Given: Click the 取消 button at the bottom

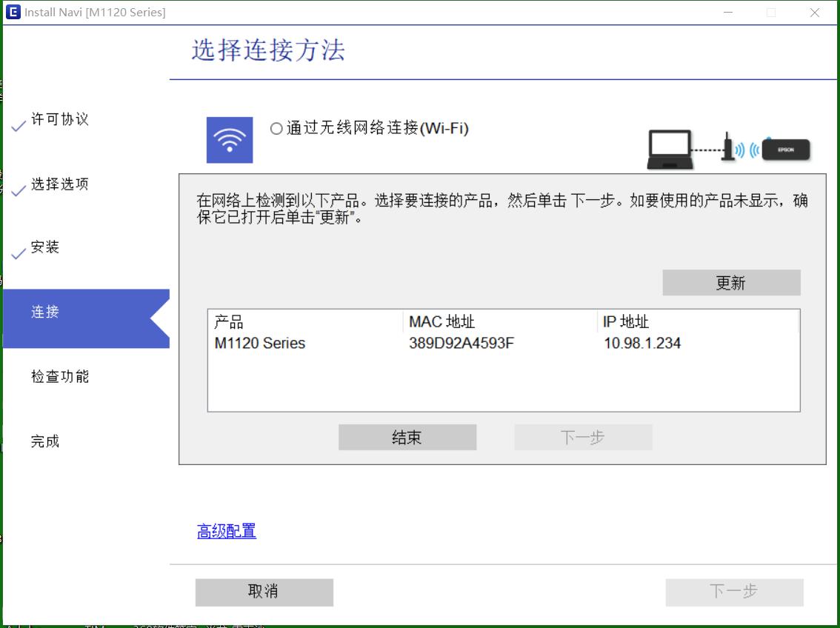Looking at the screenshot, I should (264, 592).
